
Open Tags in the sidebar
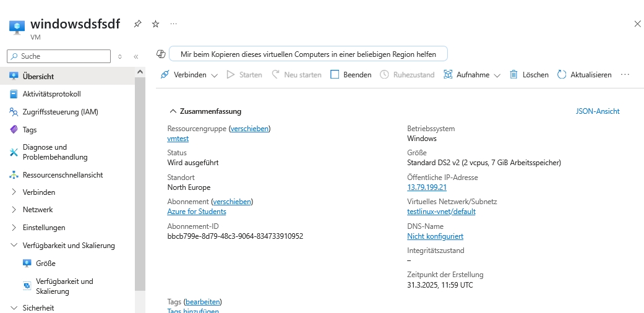click(x=30, y=130)
